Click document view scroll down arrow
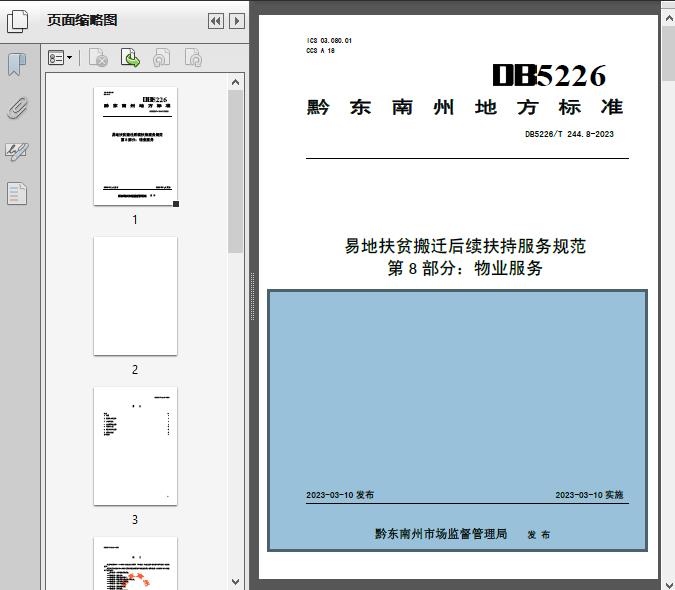This screenshot has height=590, width=675. (669, 584)
